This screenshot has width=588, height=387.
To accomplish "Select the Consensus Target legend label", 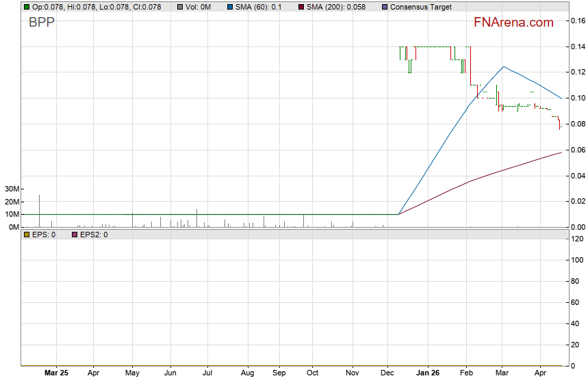I will 420,7.
